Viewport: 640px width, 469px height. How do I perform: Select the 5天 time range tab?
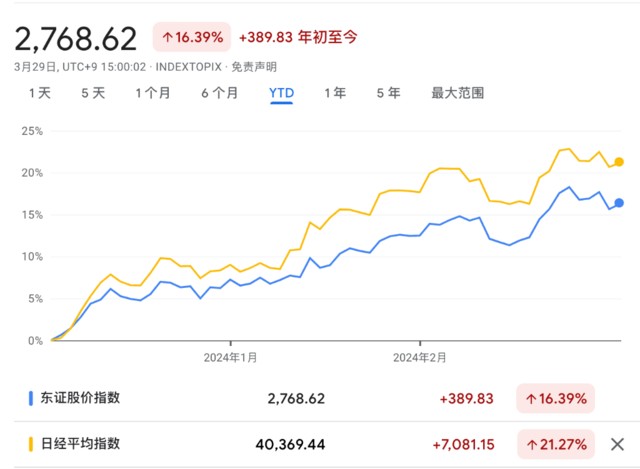coord(93,93)
